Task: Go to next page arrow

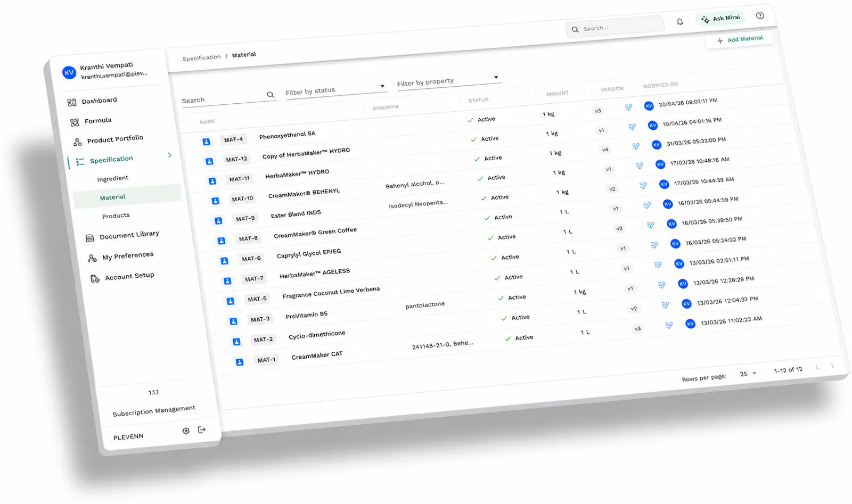Action: tap(832, 366)
